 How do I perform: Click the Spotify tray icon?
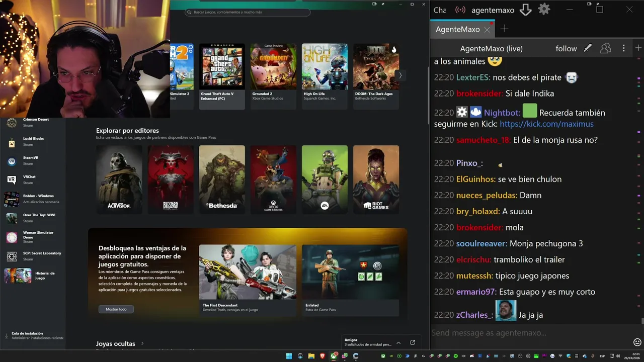456,356
